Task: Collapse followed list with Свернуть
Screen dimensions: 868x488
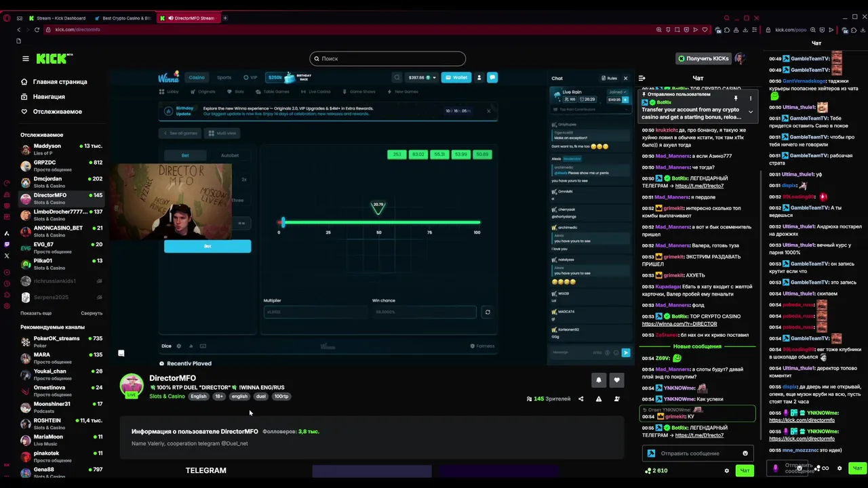Action: [92, 313]
